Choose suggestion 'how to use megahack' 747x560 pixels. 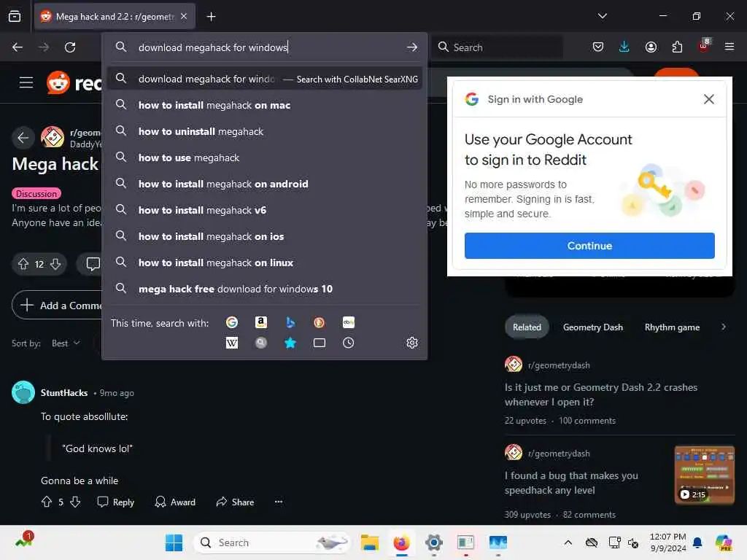(264, 157)
